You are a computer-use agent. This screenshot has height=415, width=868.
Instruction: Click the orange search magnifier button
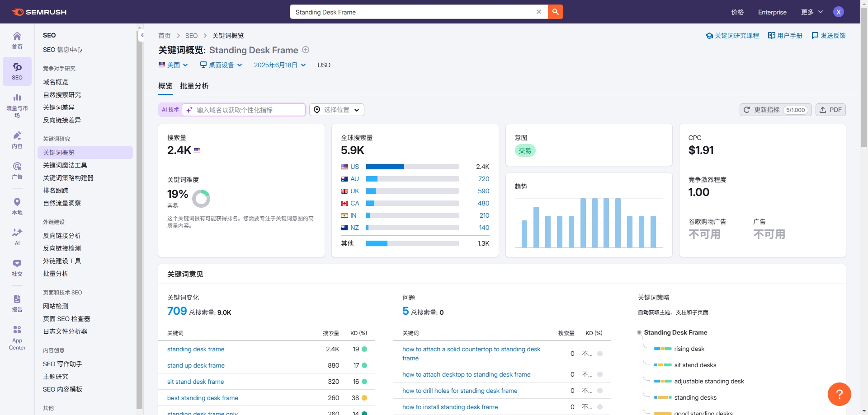(x=556, y=12)
